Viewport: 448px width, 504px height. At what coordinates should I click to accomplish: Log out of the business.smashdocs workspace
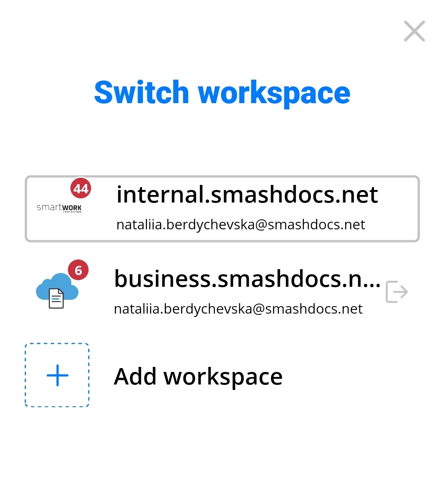(396, 292)
